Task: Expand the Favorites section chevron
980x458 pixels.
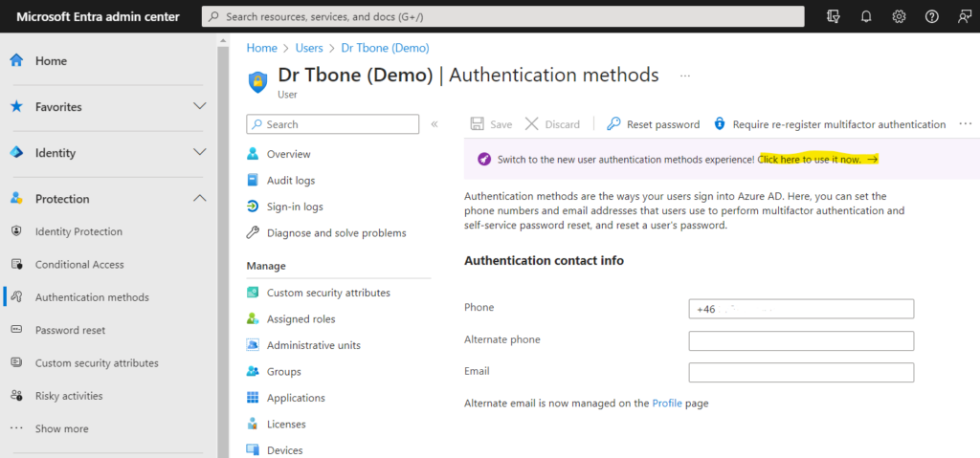Action: (199, 106)
